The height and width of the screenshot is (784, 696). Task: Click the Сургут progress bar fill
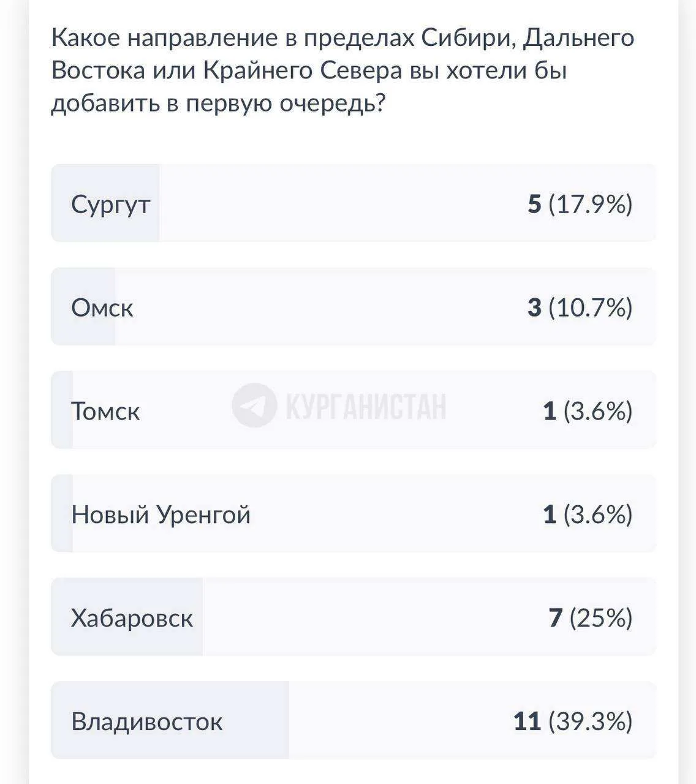pyautogui.click(x=105, y=203)
